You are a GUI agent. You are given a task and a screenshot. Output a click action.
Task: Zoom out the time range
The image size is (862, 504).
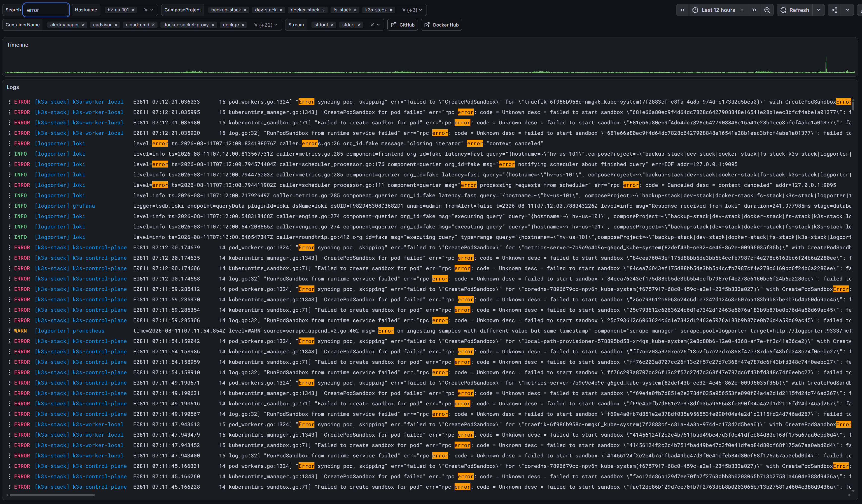(767, 10)
